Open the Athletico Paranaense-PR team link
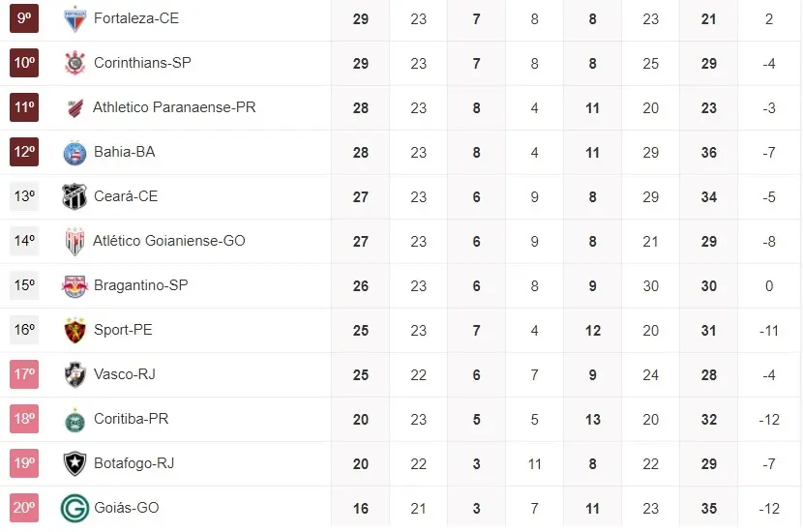The height and width of the screenshot is (532, 803). (x=174, y=107)
